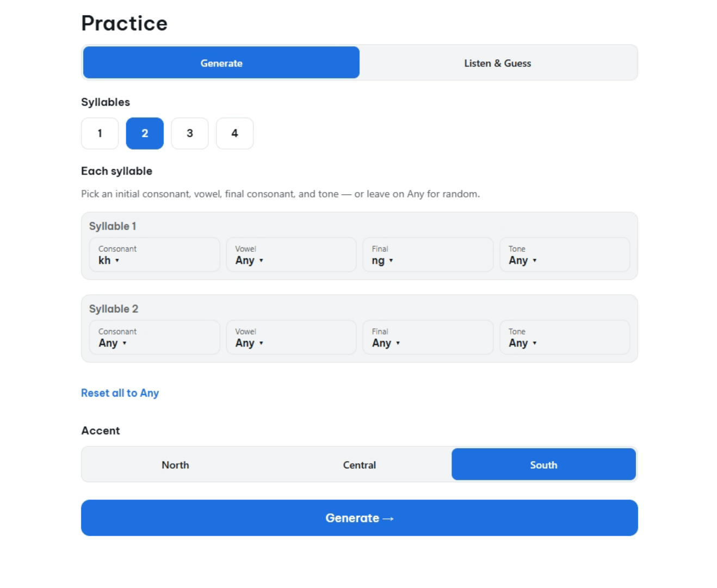The width and height of the screenshot is (717, 588).
Task: Expand the Syllable 2 Vowel dropdown
Action: (291, 337)
